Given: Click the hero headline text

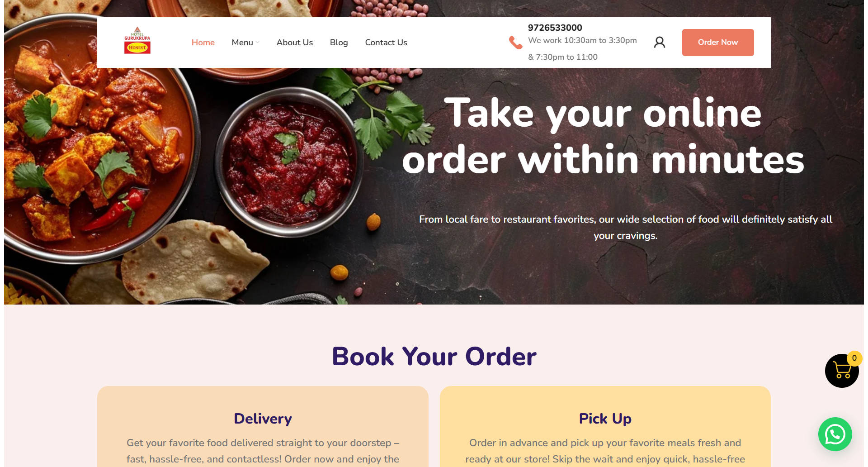Looking at the screenshot, I should [x=603, y=136].
